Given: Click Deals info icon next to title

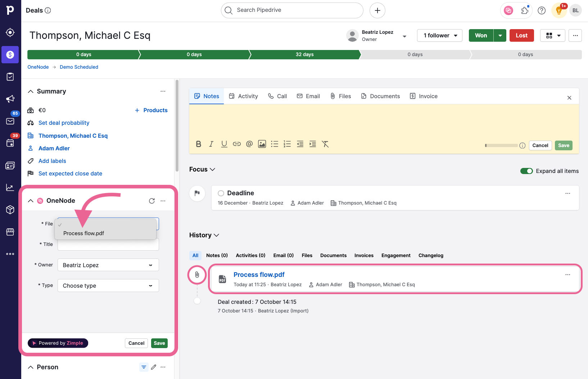Looking at the screenshot, I should click(x=48, y=10).
